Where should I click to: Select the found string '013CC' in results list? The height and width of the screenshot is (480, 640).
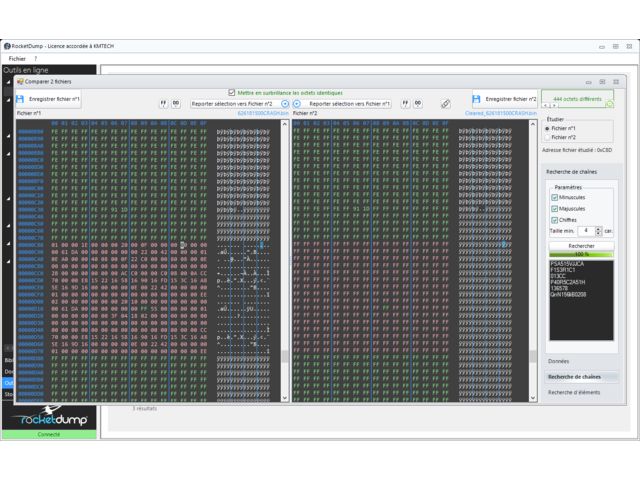coord(558,276)
